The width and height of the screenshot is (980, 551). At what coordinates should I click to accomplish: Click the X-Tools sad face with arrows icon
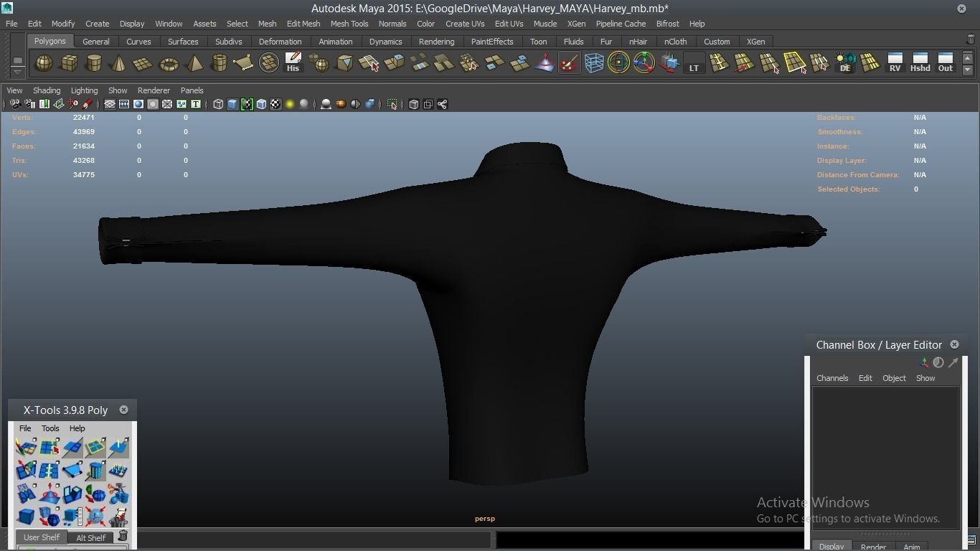pos(95,517)
